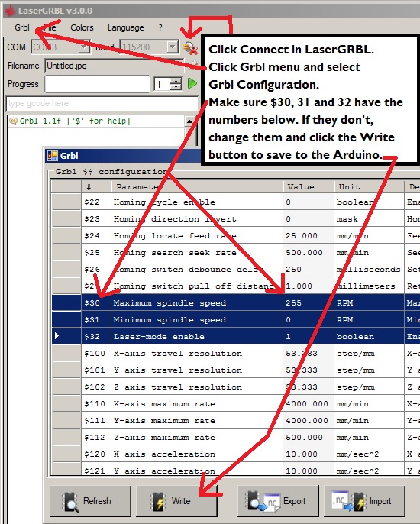Viewport: 420px width, 524px height.
Task: Select the $31 Minimum spindle speed row
Action: (236, 319)
